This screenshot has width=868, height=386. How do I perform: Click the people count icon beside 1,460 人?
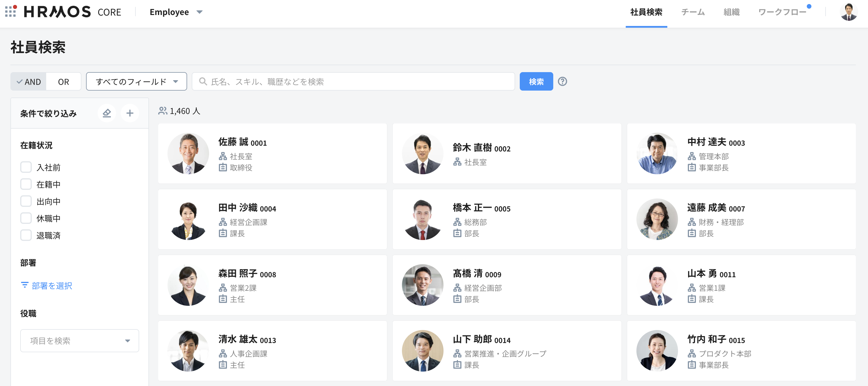coord(163,111)
